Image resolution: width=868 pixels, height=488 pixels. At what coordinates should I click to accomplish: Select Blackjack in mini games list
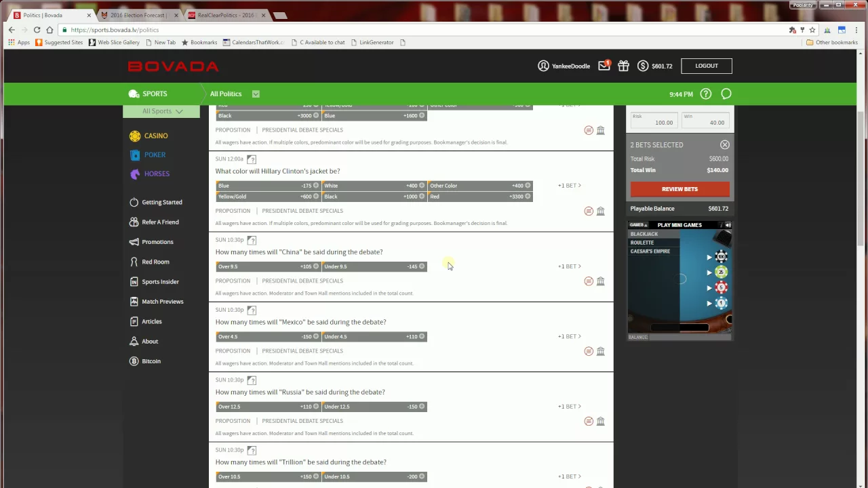pyautogui.click(x=644, y=234)
